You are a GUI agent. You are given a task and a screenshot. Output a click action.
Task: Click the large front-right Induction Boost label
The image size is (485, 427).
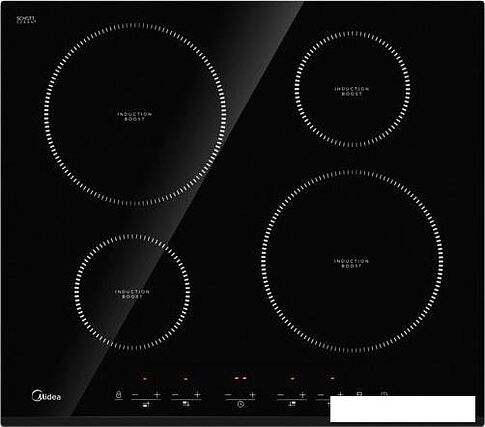352,263
